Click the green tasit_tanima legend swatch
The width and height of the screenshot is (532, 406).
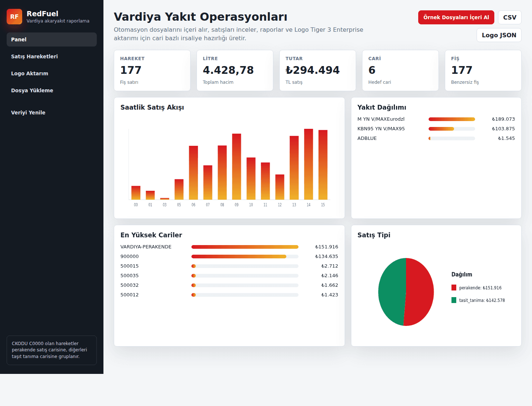coord(454,300)
